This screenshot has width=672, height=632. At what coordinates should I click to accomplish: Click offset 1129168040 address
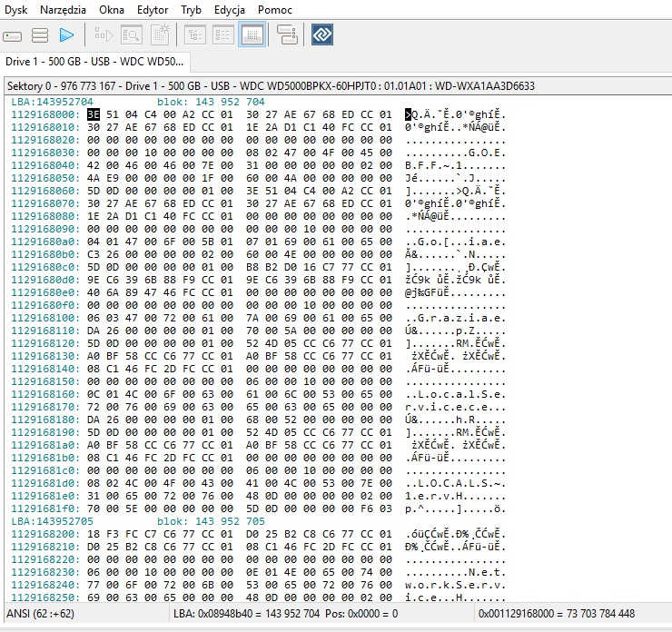45,165
